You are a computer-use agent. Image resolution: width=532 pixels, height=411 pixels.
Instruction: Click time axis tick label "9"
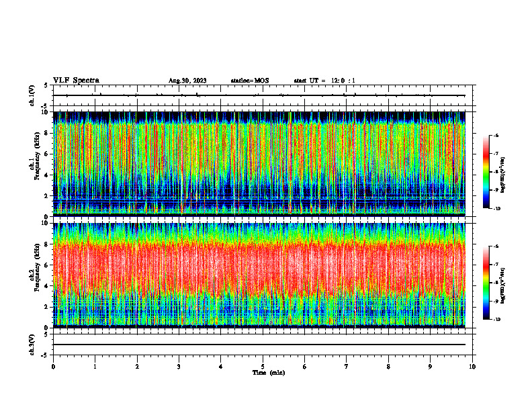click(430, 367)
